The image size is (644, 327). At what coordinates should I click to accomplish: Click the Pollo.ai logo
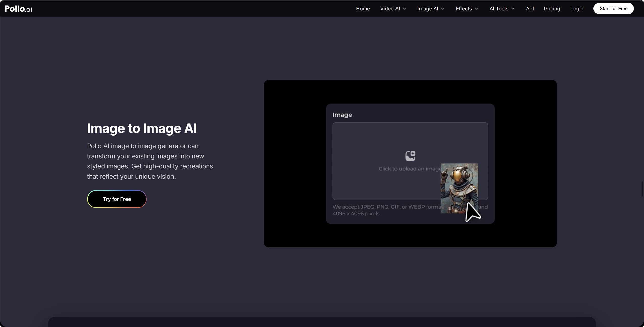18,9
